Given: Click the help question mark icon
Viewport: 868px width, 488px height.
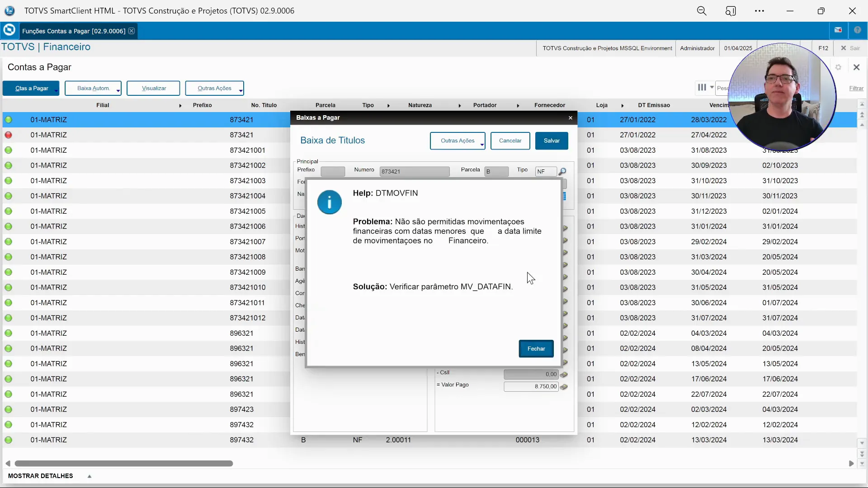Looking at the screenshot, I should (858, 30).
